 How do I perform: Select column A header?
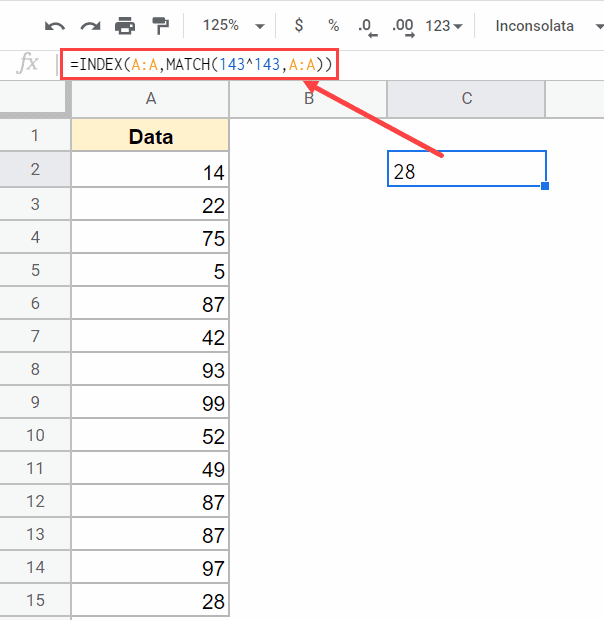pos(150,99)
